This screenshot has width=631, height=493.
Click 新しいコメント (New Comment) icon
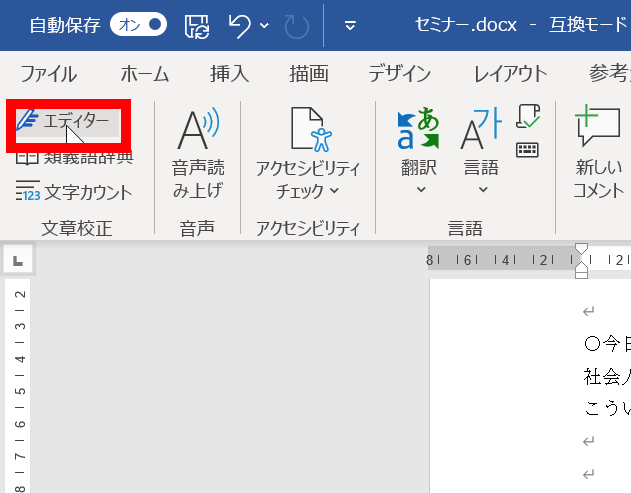pyautogui.click(x=597, y=126)
